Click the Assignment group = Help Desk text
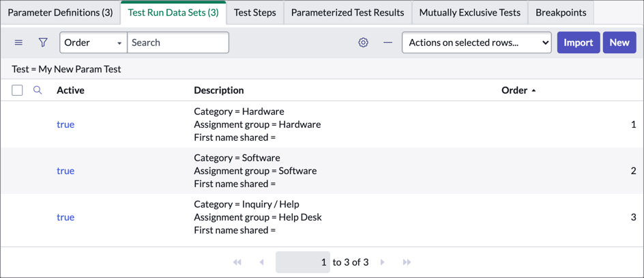The width and height of the screenshot is (644, 278). (x=258, y=217)
